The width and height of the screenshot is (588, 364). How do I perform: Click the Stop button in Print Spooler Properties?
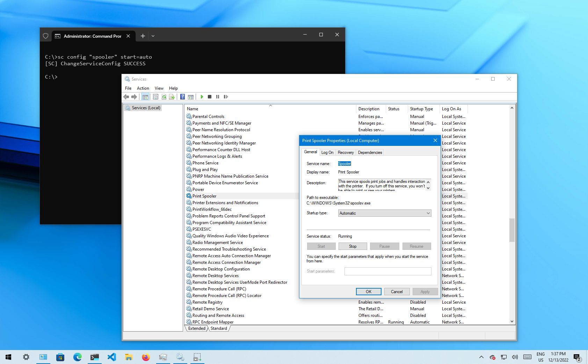click(353, 246)
